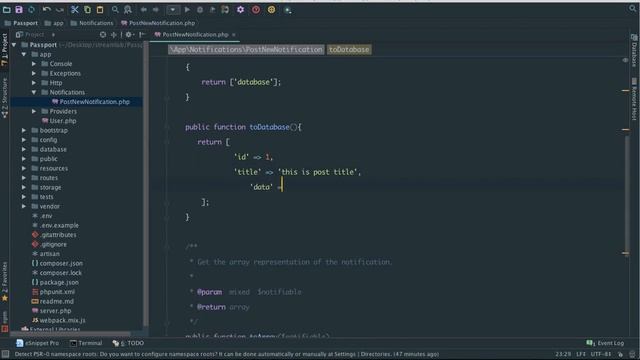Collapse the Notifications folder
Viewport: 640px width, 360px height.
(x=34, y=93)
